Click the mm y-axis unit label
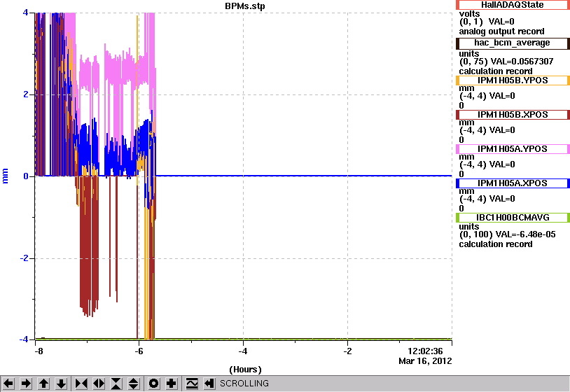Image resolution: width=570 pixels, height=392 pixels. (5, 176)
